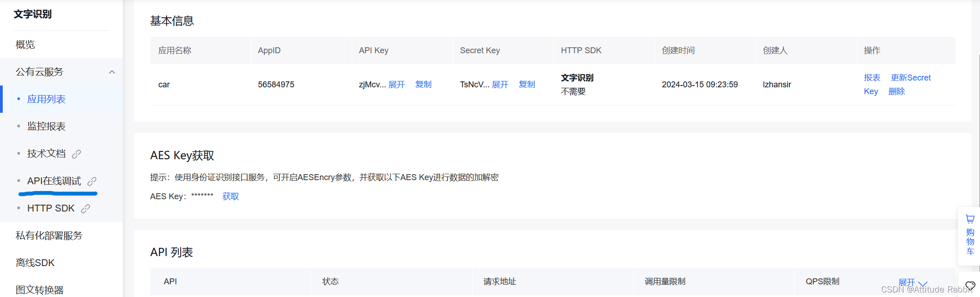The height and width of the screenshot is (297, 980).
Task: Click the feedback icon at bottom right
Action: click(x=970, y=286)
